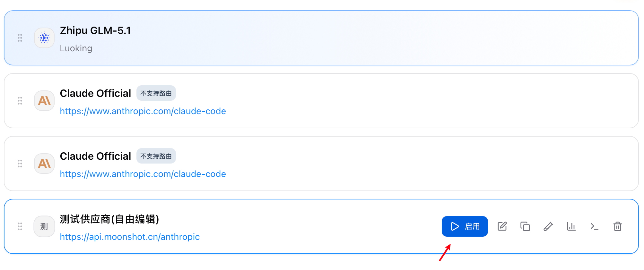Click drag handle of 测试供应商 card
This screenshot has width=644, height=270.
[x=20, y=226]
